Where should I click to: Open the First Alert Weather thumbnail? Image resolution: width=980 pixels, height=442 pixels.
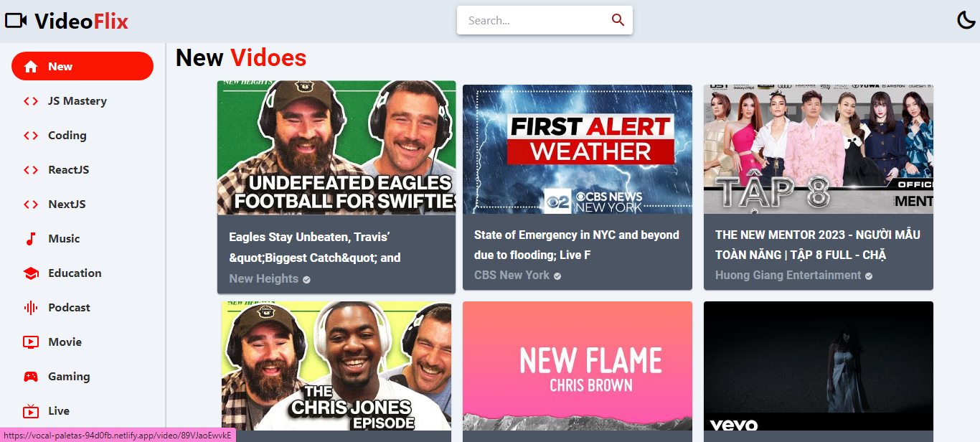click(x=578, y=149)
